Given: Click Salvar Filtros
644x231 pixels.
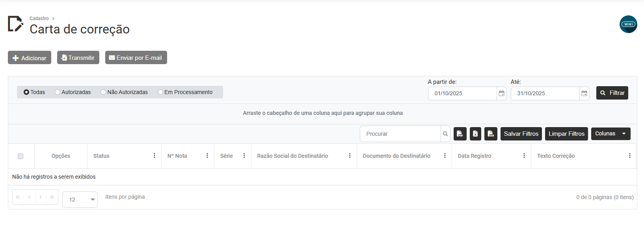Looking at the screenshot, I should coord(521,134).
